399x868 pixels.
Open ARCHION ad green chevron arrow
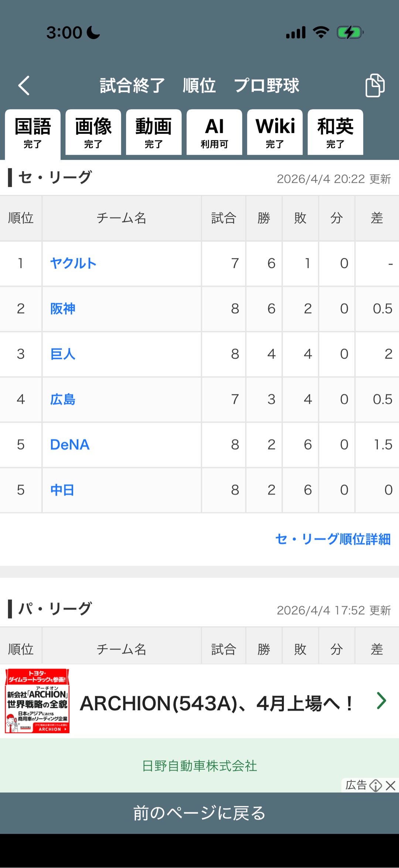click(382, 701)
